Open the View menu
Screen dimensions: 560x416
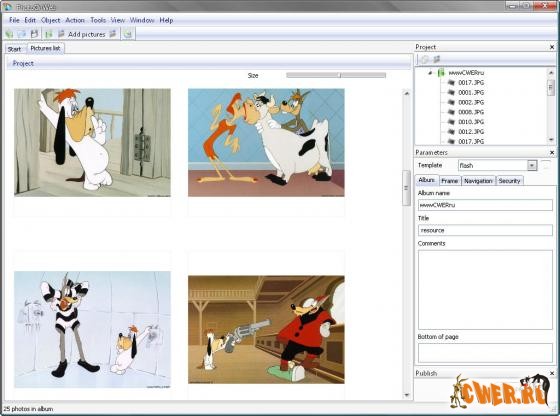tap(118, 20)
